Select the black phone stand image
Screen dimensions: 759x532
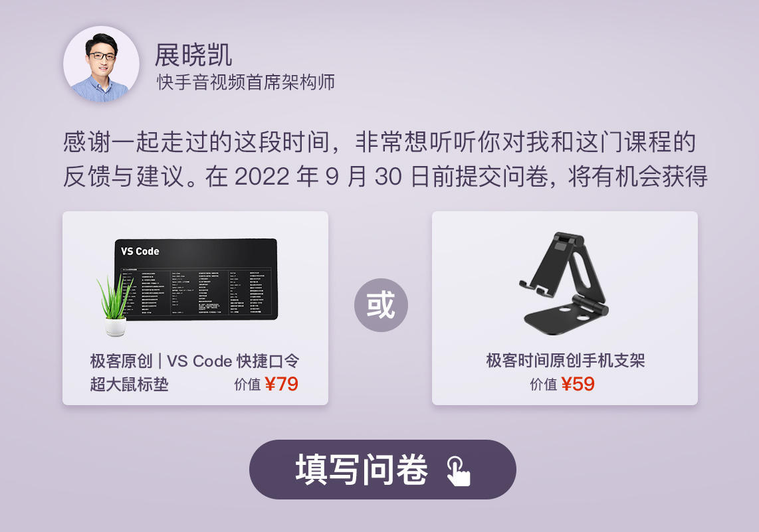pyautogui.click(x=564, y=283)
